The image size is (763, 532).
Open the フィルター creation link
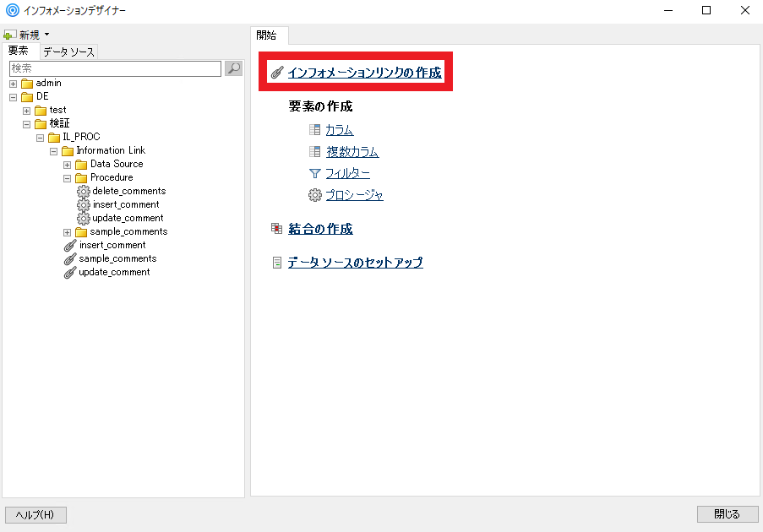[x=347, y=173]
